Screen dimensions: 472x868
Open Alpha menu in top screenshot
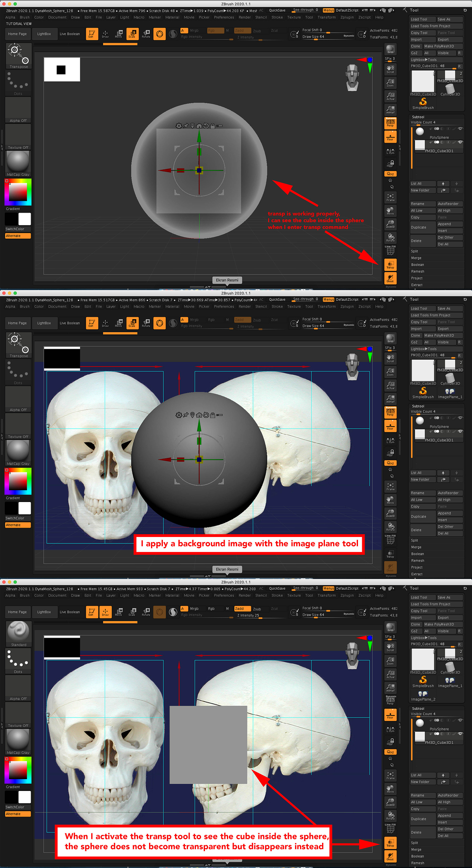pyautogui.click(x=10, y=17)
